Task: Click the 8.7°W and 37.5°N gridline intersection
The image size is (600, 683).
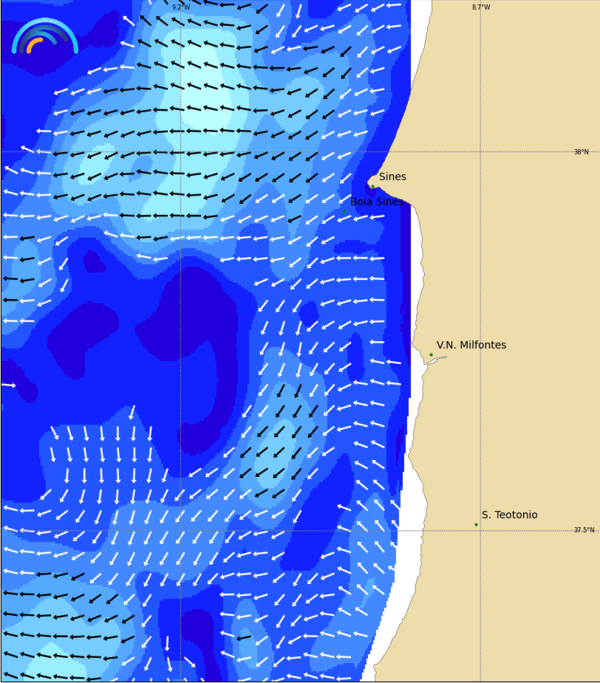Action: click(480, 530)
